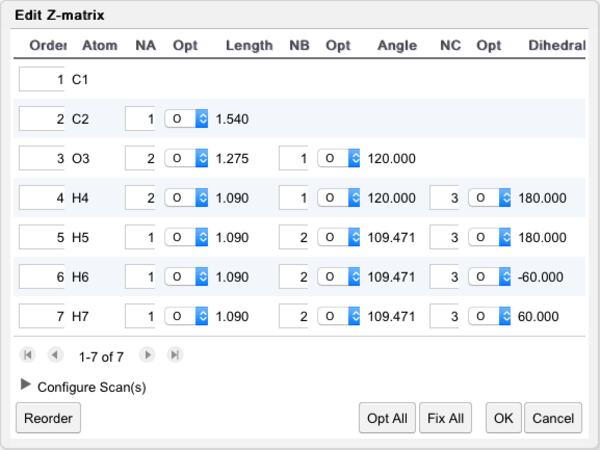Click the NB field for atom O3
600x450 pixels.
click(x=293, y=158)
